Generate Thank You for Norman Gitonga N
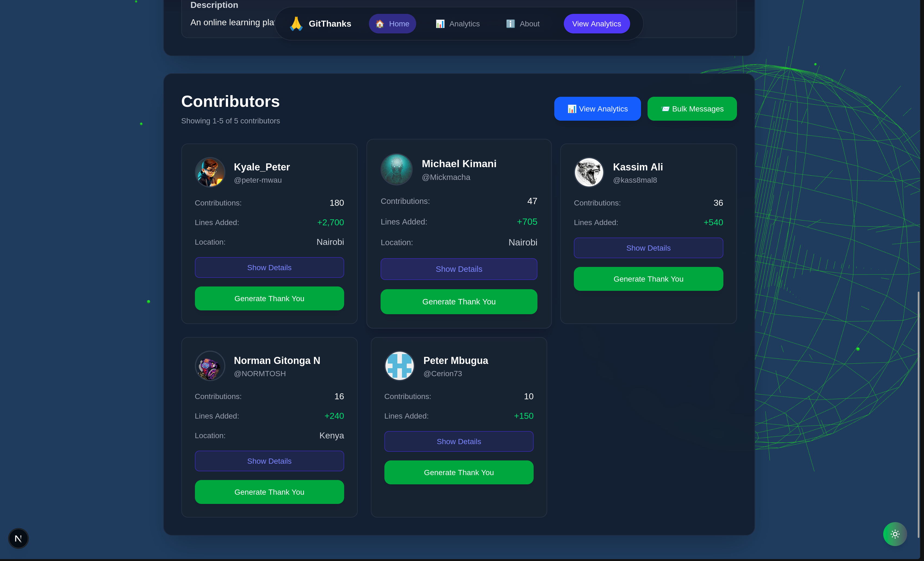Image resolution: width=924 pixels, height=561 pixels. [269, 492]
